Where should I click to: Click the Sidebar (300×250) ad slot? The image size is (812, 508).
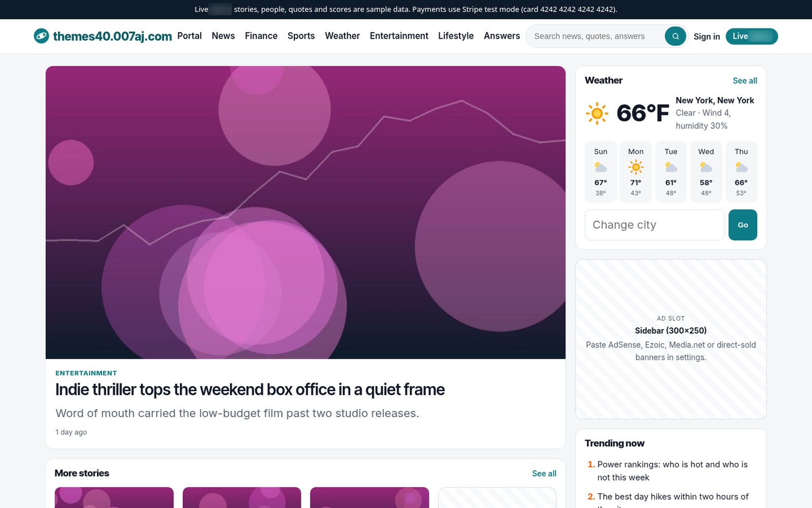671,339
